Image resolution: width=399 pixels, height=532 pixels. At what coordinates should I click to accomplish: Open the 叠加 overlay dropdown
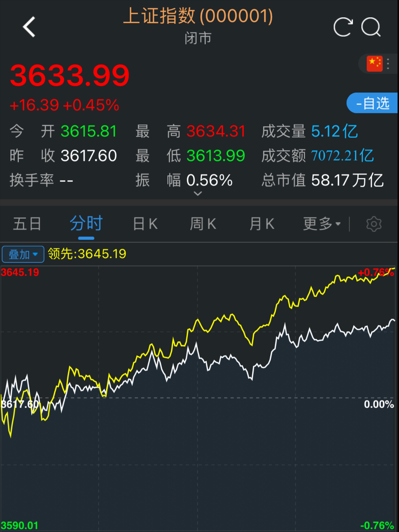tap(23, 254)
